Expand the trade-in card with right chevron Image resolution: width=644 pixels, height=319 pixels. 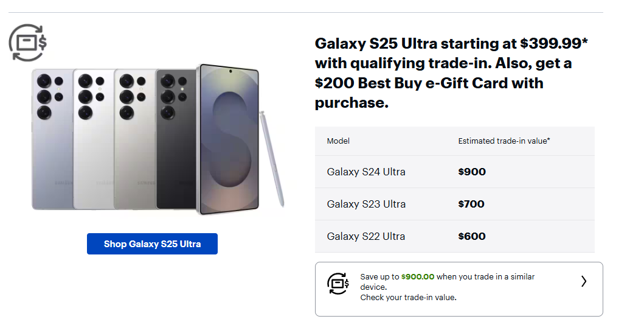pyautogui.click(x=584, y=281)
